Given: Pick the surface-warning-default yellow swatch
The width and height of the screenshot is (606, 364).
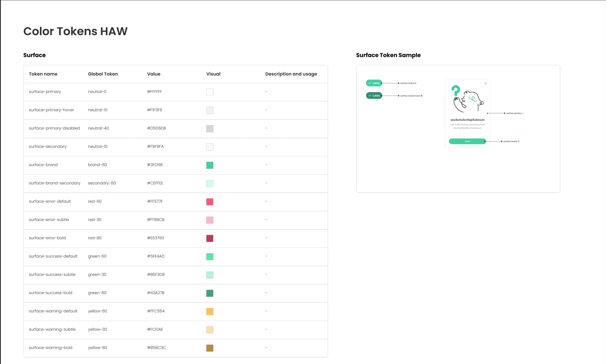Looking at the screenshot, I should [210, 311].
